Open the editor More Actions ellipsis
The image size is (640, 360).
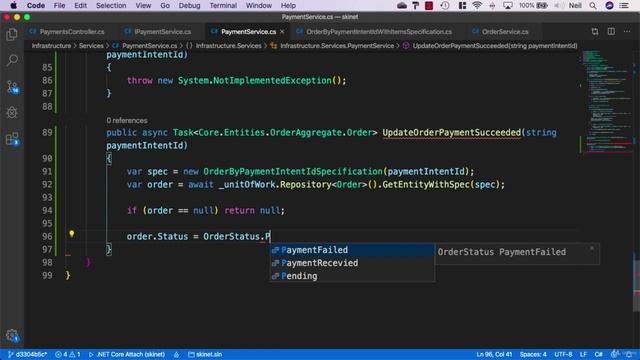tap(627, 31)
